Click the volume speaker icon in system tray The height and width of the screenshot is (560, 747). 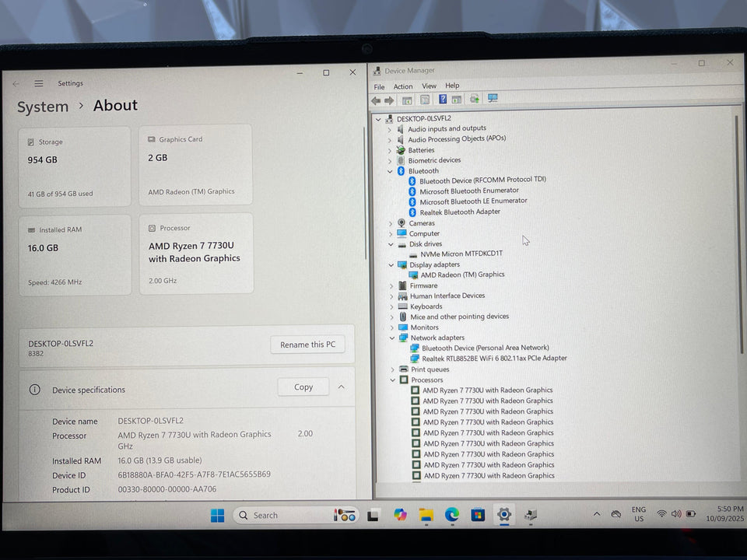pos(676,514)
